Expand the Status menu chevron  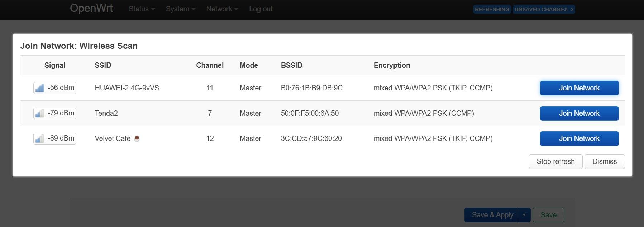point(152,10)
